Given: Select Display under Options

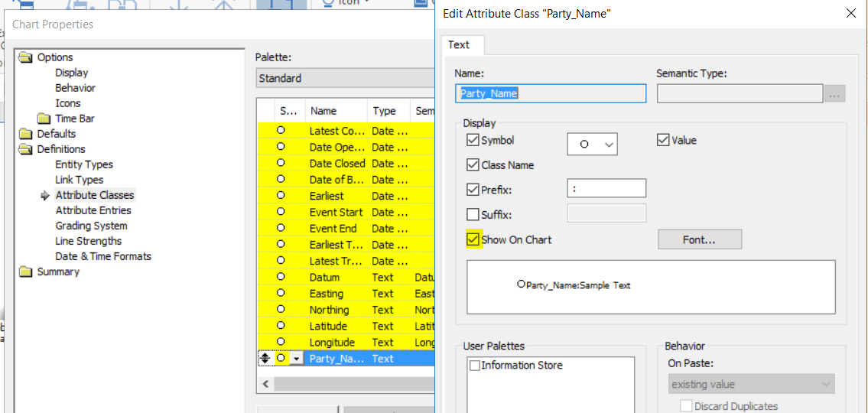Looking at the screenshot, I should pos(71,73).
